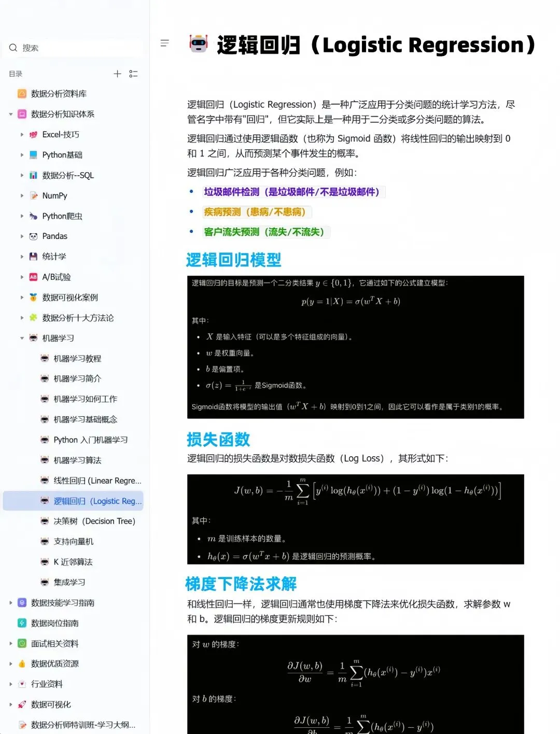Image resolution: width=560 pixels, height=734 pixels.
Task: Toggle the outline icon beside the title
Action: point(165,43)
